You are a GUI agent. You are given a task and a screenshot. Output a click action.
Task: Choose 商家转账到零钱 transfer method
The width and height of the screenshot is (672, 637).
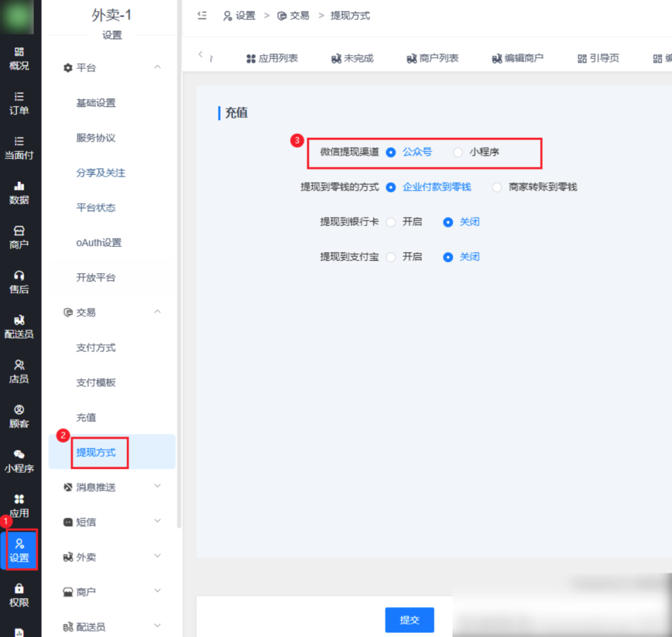(x=497, y=187)
